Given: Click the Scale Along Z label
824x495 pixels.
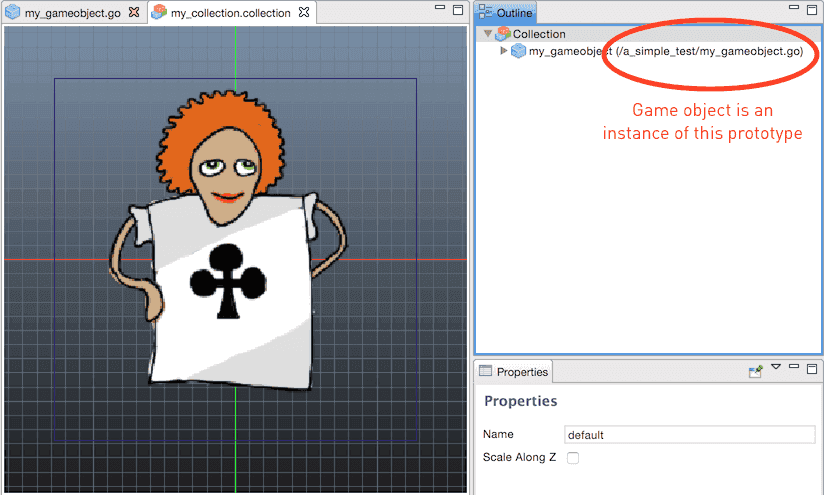Looking at the screenshot, I should point(519,457).
